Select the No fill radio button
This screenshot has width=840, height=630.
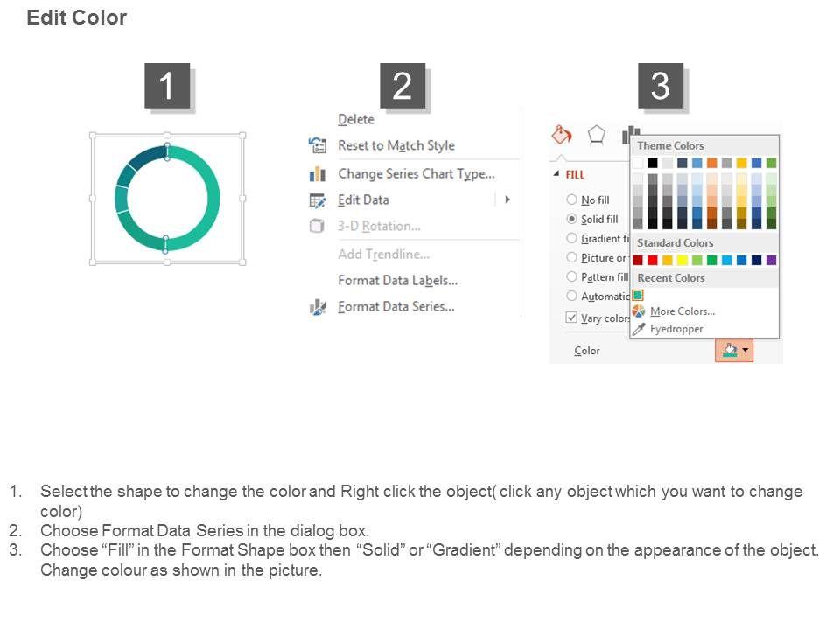click(x=572, y=199)
